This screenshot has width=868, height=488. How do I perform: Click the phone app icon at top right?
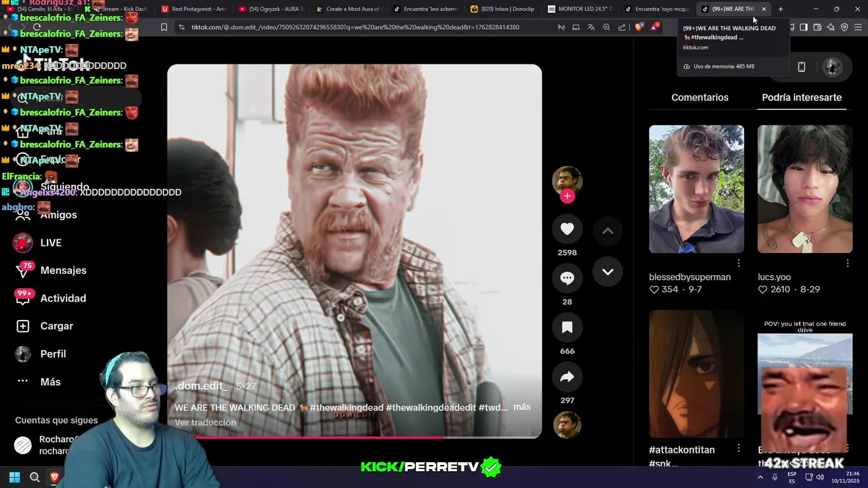[x=802, y=66]
